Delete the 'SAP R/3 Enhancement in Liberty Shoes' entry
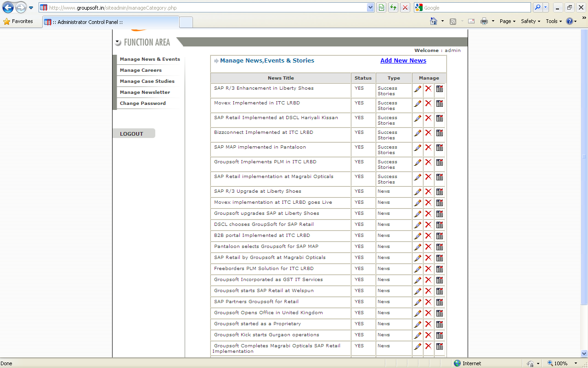 pyautogui.click(x=428, y=89)
